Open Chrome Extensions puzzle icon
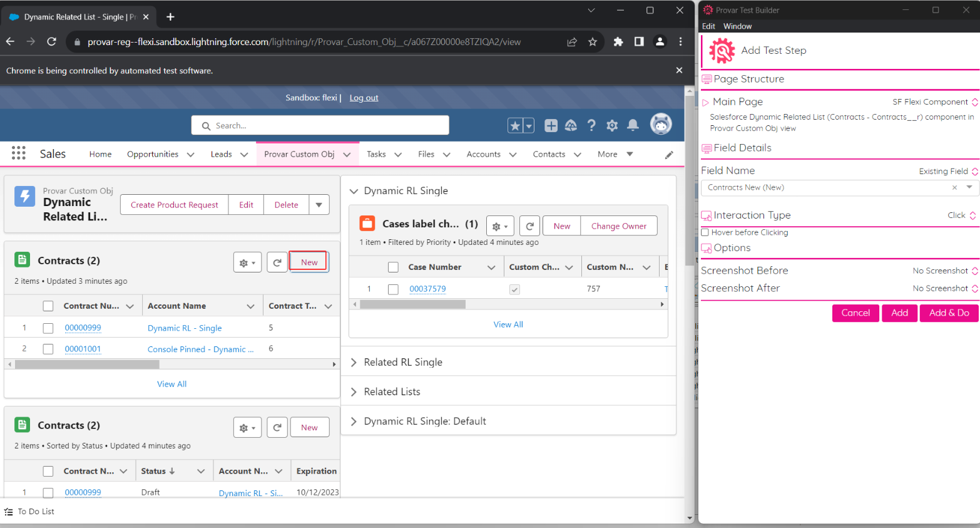This screenshot has height=528, width=980. click(618, 41)
